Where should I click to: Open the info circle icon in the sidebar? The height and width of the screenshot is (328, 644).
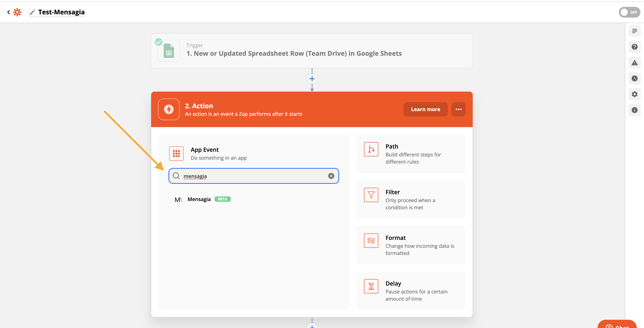coord(634,110)
